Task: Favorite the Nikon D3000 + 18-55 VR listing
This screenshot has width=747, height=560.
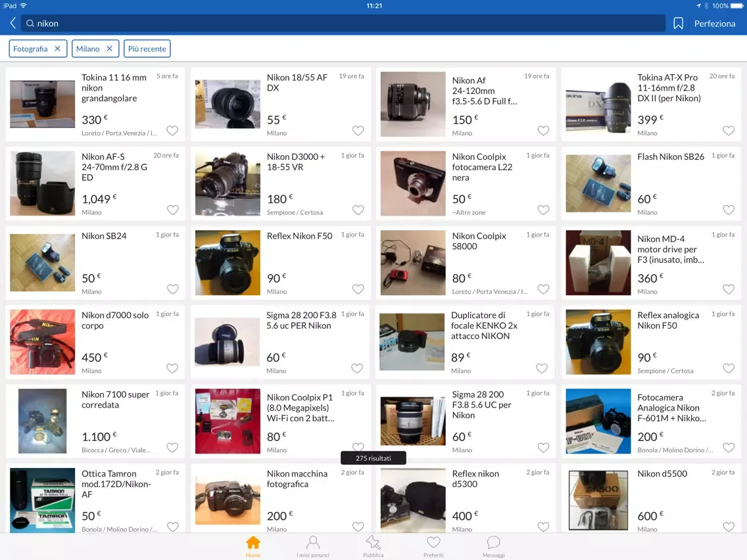Action: [x=358, y=210]
